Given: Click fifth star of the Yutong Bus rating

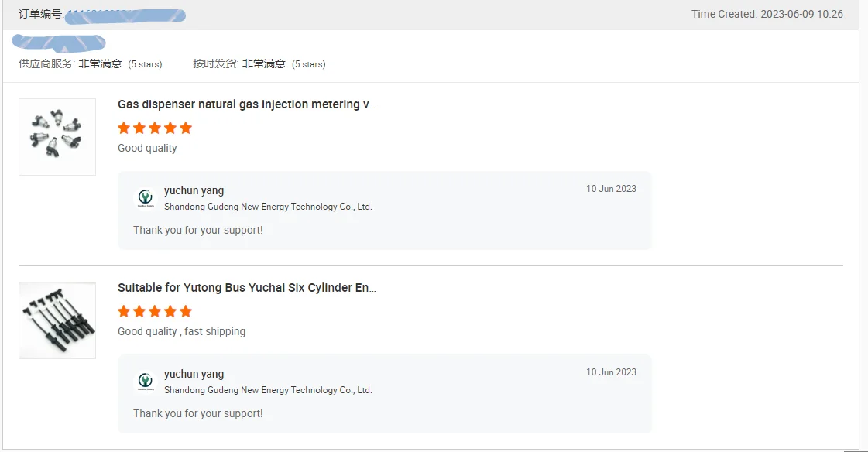Looking at the screenshot, I should pyautogui.click(x=186, y=311).
